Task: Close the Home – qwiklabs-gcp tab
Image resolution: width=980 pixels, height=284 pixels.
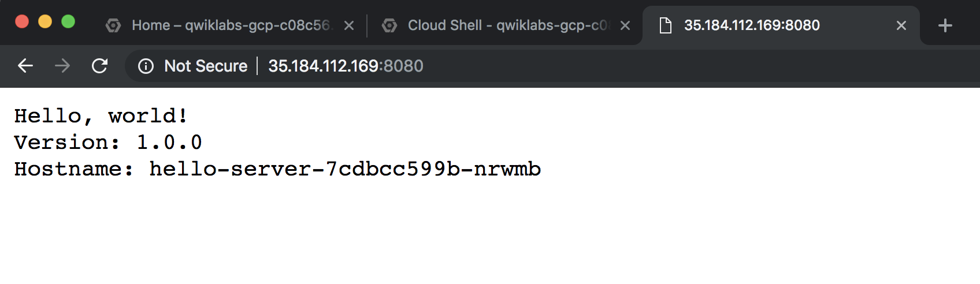Action: click(349, 25)
